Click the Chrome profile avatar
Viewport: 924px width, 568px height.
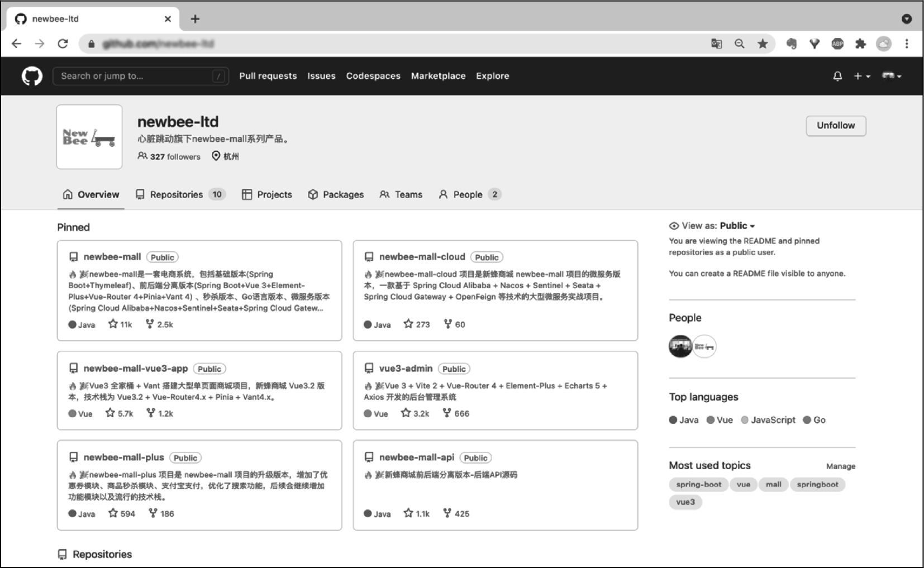884,44
